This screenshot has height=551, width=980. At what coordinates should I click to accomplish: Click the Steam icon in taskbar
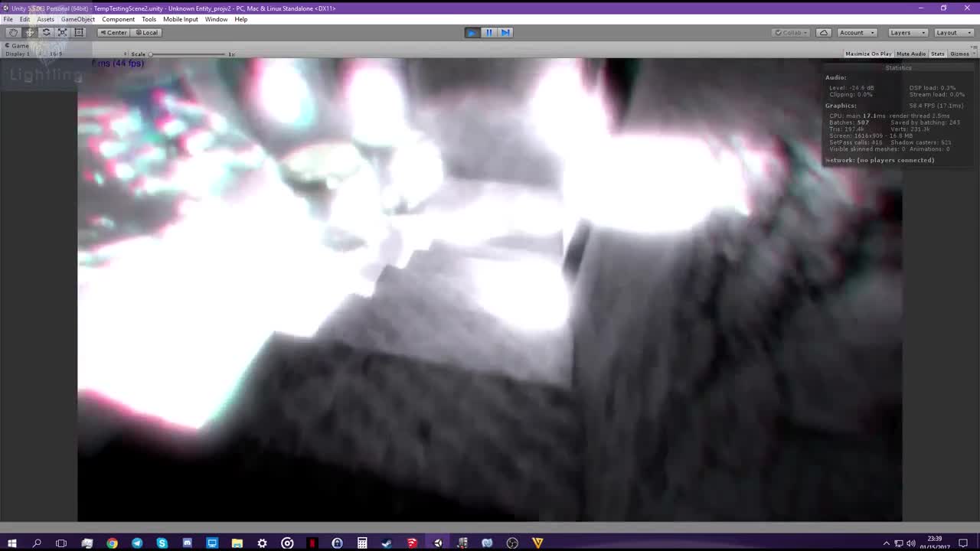387,543
